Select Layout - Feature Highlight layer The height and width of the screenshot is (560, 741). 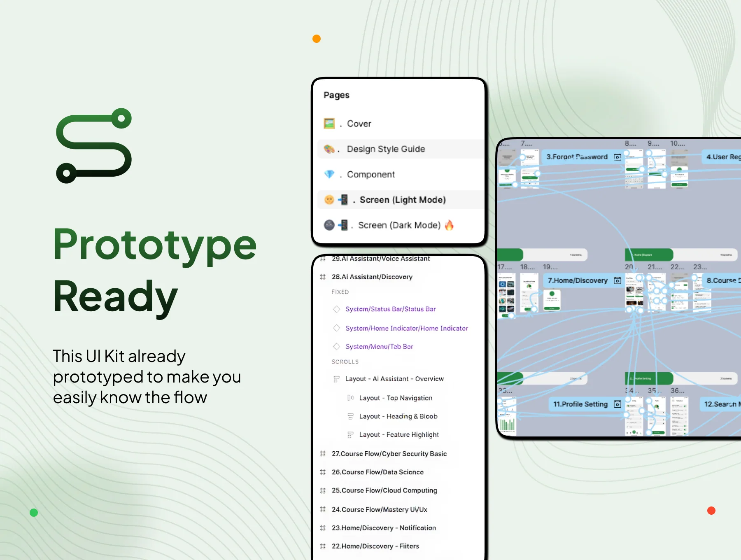[x=399, y=435]
